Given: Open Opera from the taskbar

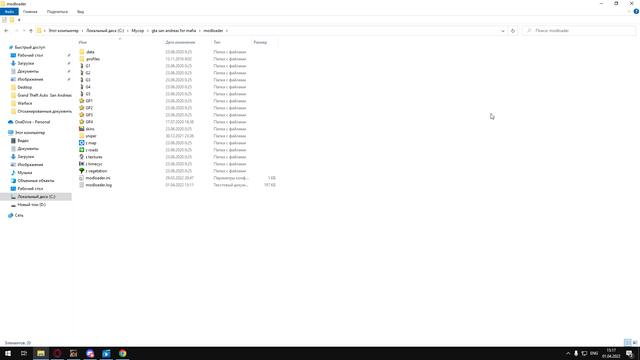Looking at the screenshot, I should point(57,353).
